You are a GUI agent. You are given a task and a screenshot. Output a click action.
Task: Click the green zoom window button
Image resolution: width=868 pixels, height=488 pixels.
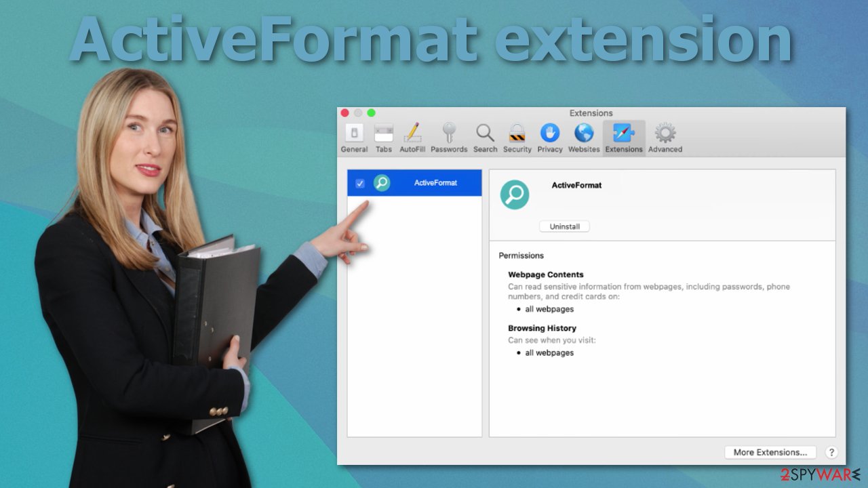click(x=371, y=113)
